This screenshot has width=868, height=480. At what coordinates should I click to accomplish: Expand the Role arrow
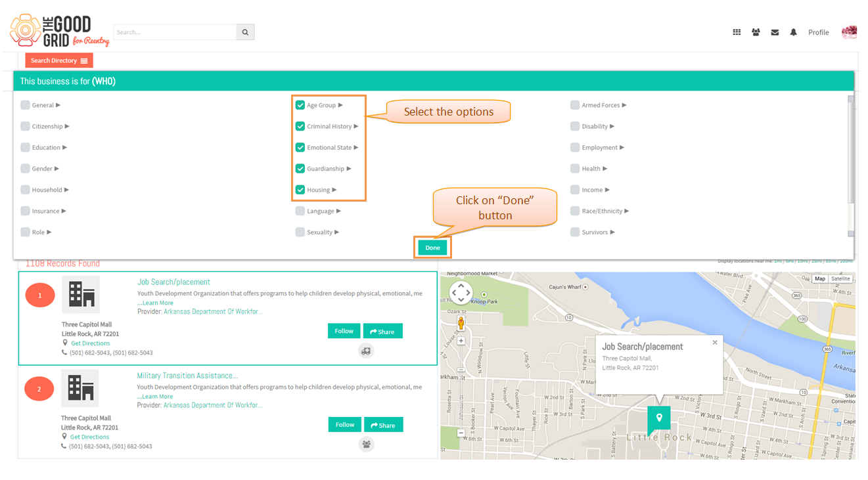(x=49, y=232)
